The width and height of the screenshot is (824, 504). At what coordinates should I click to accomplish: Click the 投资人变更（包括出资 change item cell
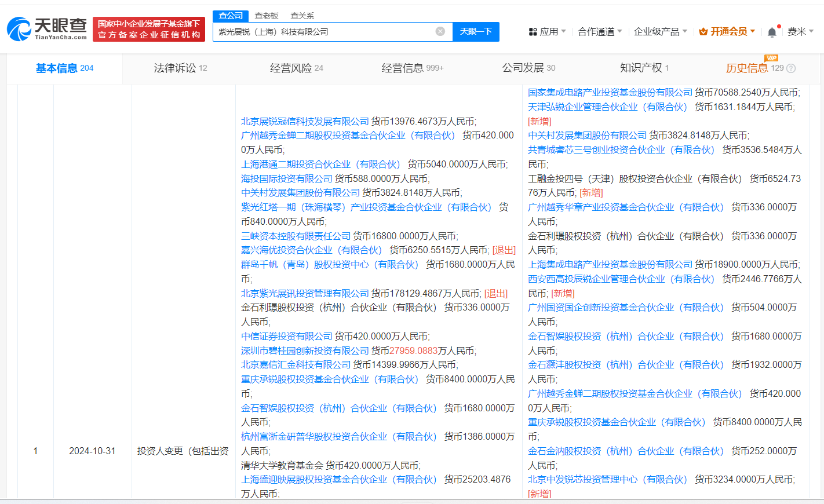pyautogui.click(x=183, y=451)
